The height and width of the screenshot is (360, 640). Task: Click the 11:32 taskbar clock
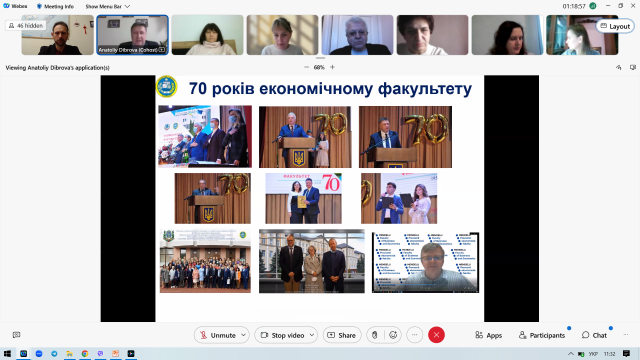[x=609, y=354]
